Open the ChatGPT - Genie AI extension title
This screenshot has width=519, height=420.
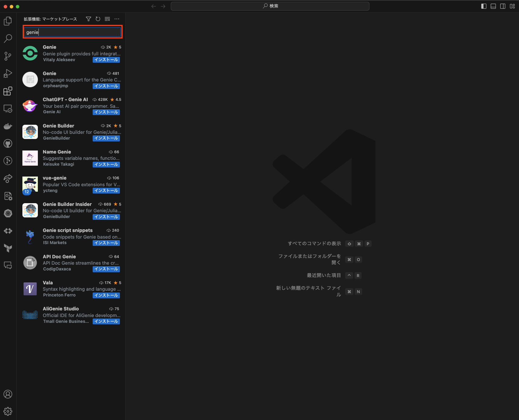(x=65, y=100)
